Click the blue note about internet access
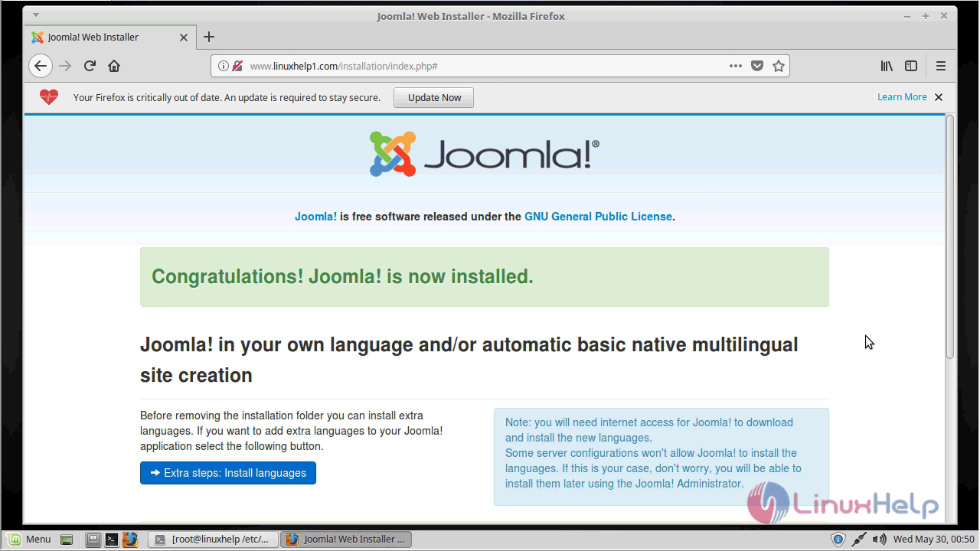 click(x=661, y=457)
